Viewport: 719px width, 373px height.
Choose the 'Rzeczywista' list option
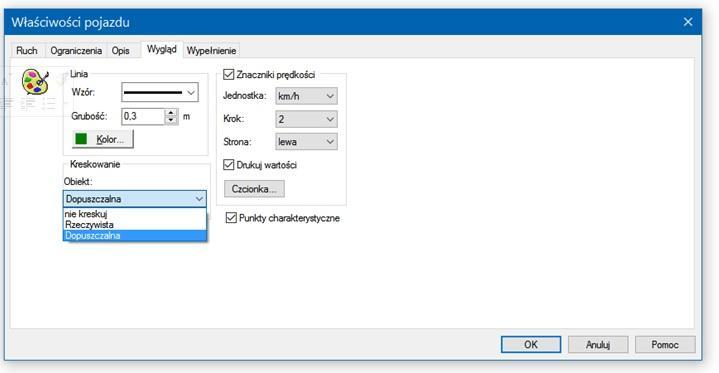click(x=134, y=225)
